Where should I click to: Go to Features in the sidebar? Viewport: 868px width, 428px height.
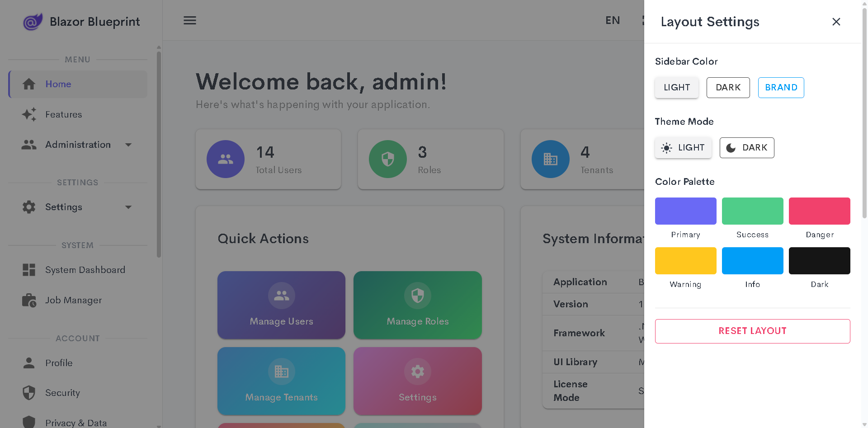point(63,114)
